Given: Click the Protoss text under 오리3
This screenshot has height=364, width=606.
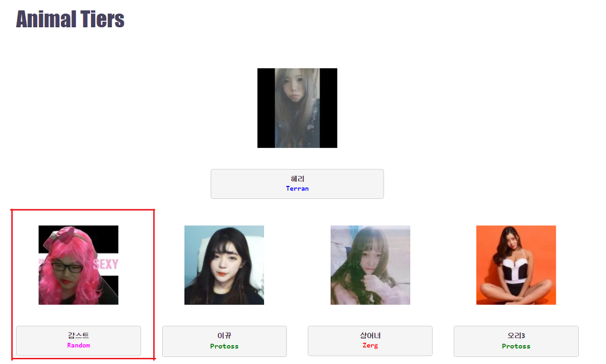Looking at the screenshot, I should coord(516,346).
